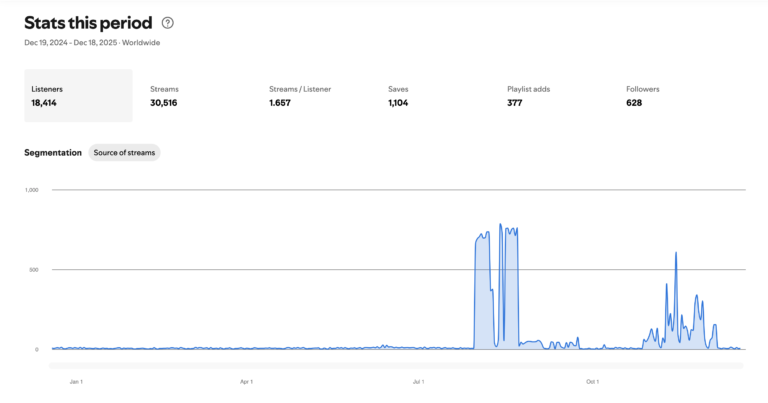The height and width of the screenshot is (403, 768).
Task: Show the Saves metric chart
Action: [398, 95]
